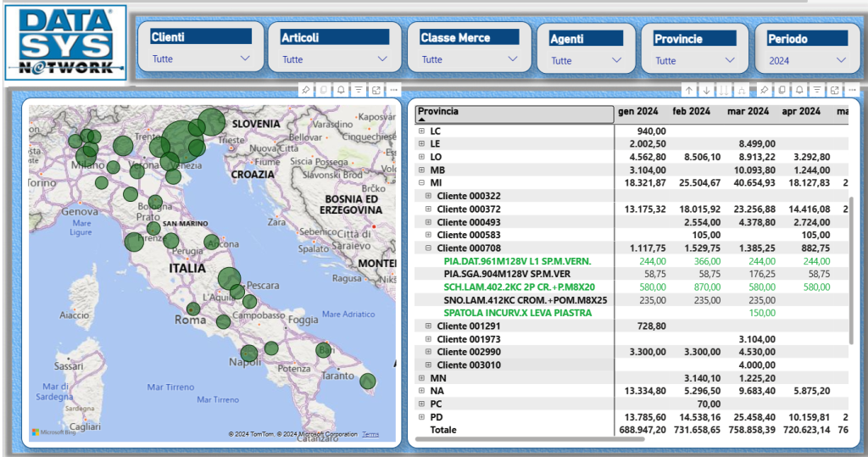Open more options ellipsis on the table visual
This screenshot has height=457, width=868.
pyautogui.click(x=853, y=90)
